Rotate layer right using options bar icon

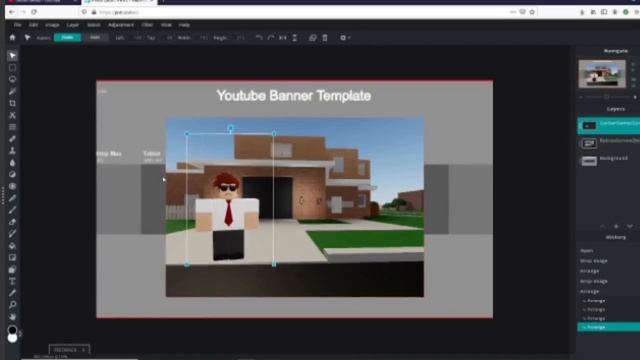(x=271, y=38)
